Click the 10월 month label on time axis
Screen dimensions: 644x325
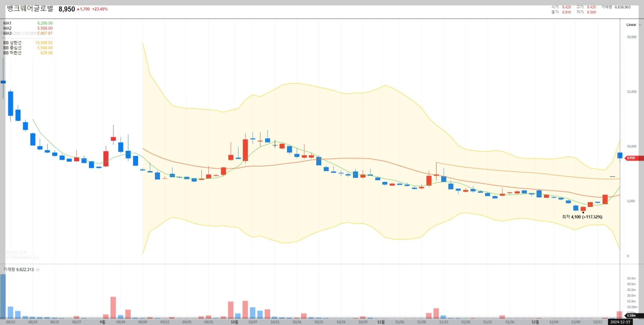234,322
